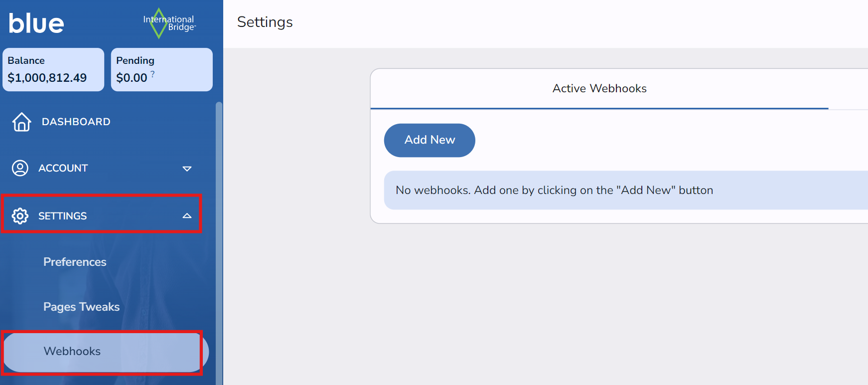Image resolution: width=868 pixels, height=385 pixels.
Task: Collapse the Settings section using the chevron
Action: pyautogui.click(x=187, y=216)
